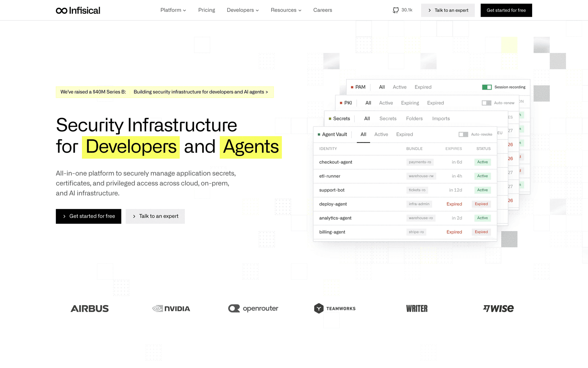This screenshot has width=588, height=368.
Task: Open the $40M Series B announcement banner
Action: coord(165,92)
